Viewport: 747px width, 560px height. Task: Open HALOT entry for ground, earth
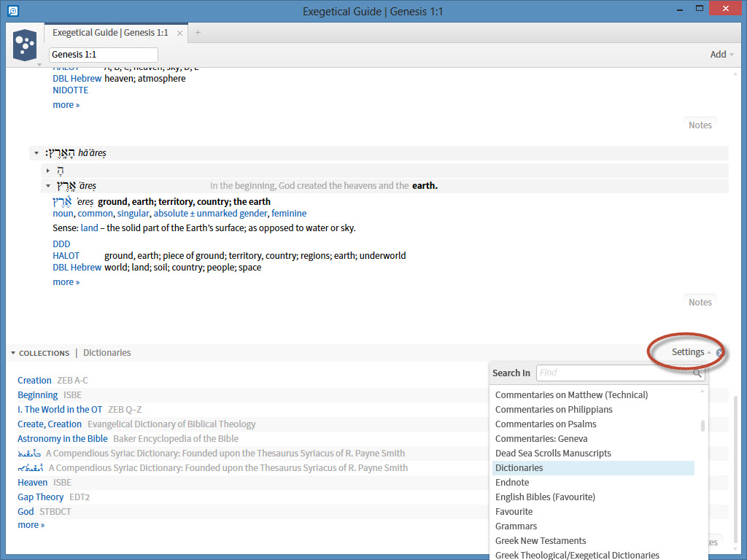pos(66,256)
